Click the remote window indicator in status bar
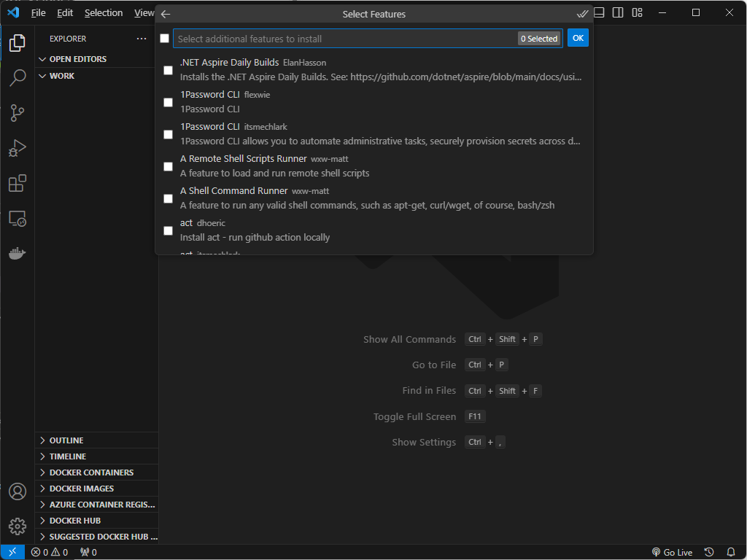The height and width of the screenshot is (560, 747). (x=12, y=552)
